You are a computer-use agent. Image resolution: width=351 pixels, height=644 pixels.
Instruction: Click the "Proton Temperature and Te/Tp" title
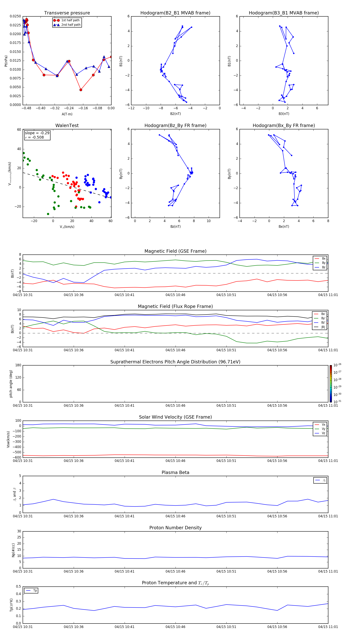point(175,583)
